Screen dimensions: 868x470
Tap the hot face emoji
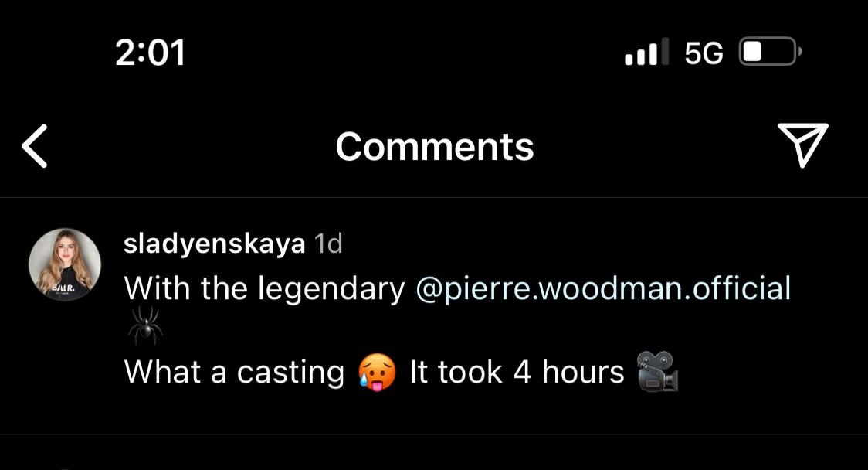tap(378, 373)
